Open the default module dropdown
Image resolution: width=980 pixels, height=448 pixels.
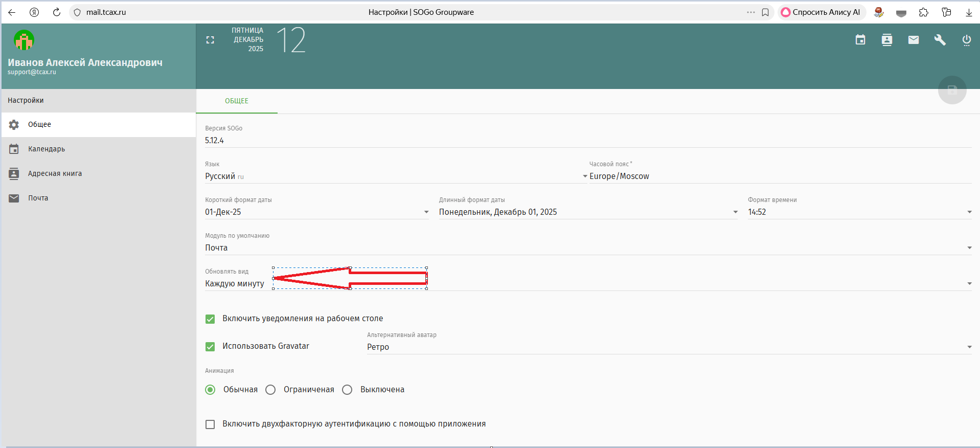[588, 248]
